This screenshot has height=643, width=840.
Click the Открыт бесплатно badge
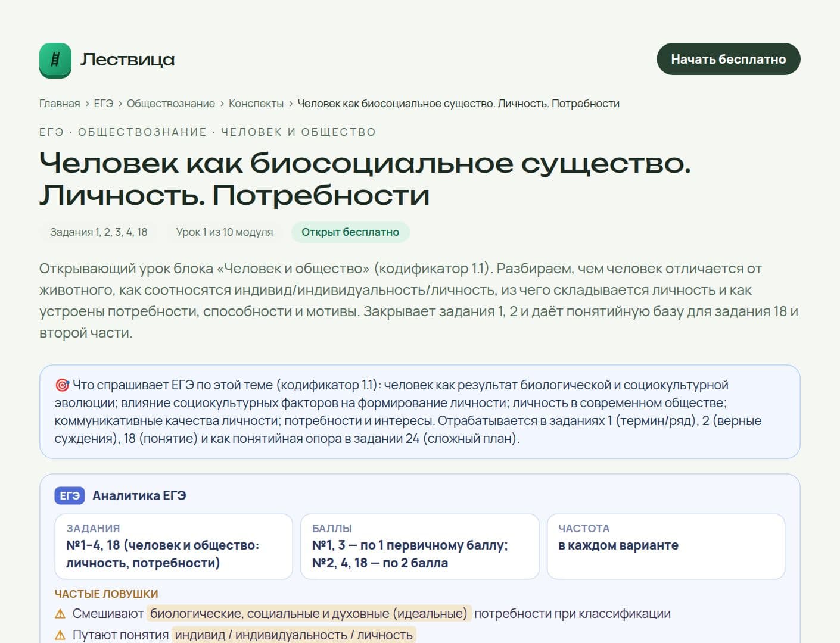(x=350, y=232)
